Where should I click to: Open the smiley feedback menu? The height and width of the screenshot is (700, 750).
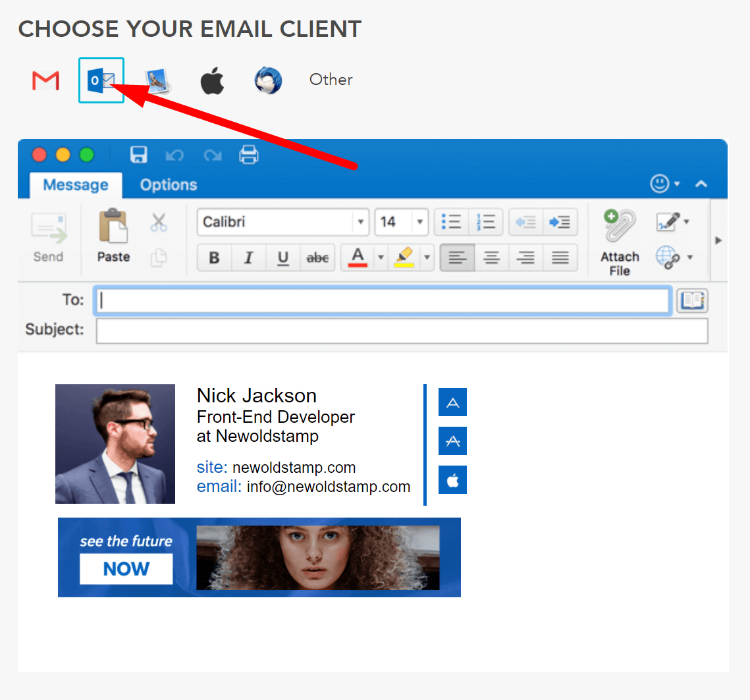(x=664, y=183)
